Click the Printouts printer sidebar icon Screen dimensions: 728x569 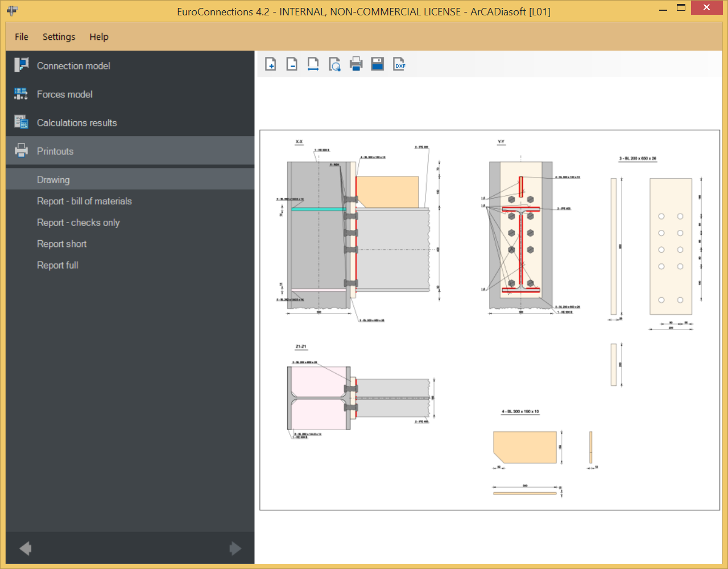22,151
